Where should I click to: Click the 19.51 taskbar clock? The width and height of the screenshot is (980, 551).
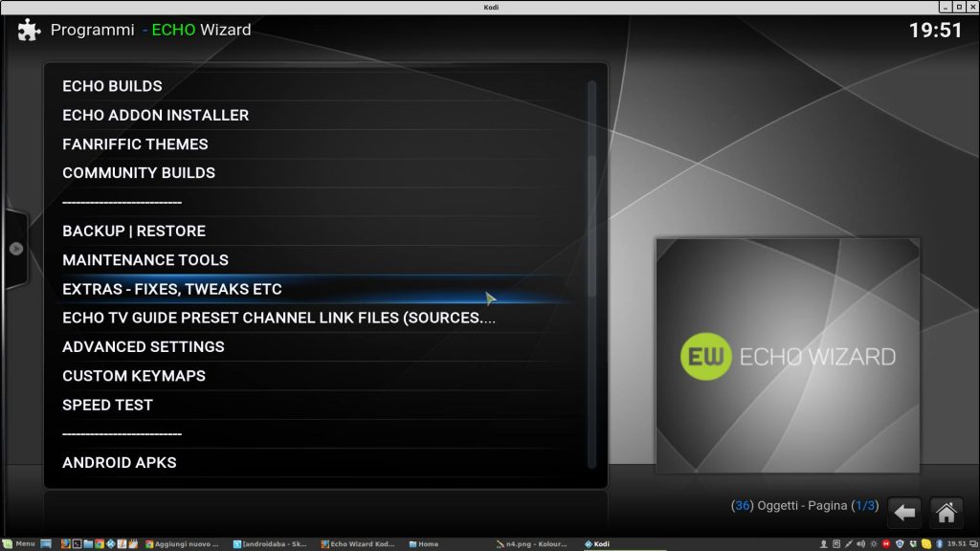click(956, 544)
